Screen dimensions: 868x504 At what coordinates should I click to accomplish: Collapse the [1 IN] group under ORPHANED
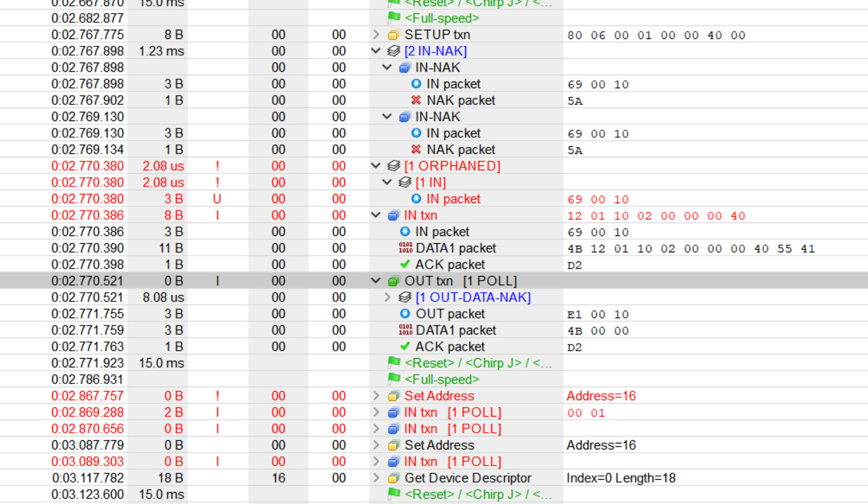tap(387, 183)
